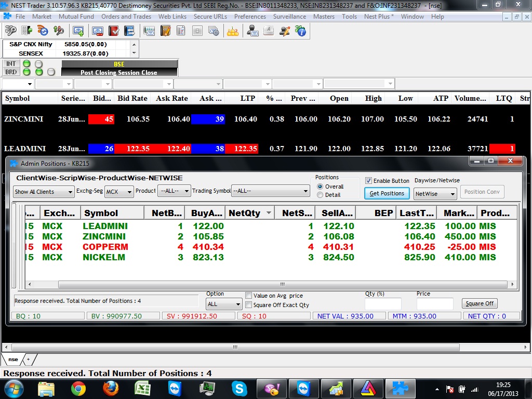Click the Symbol column header in Admin Positions
The height and width of the screenshot is (399, 532).
click(x=112, y=213)
